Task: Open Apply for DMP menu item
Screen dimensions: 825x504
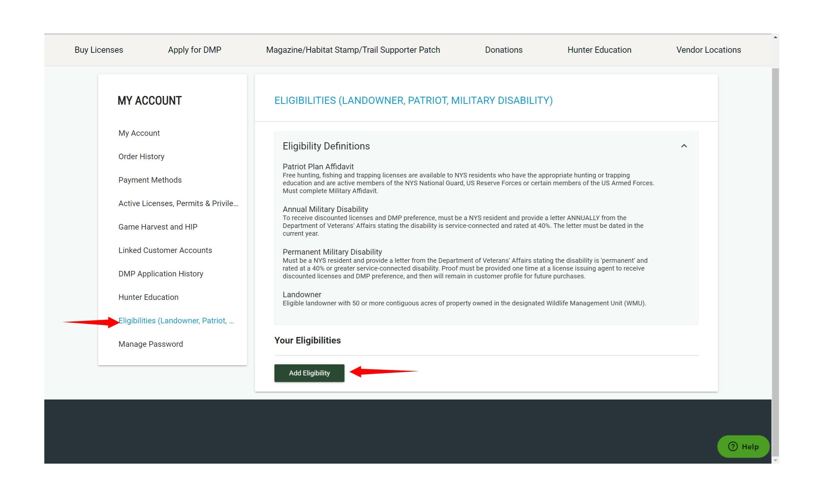Action: click(x=194, y=50)
